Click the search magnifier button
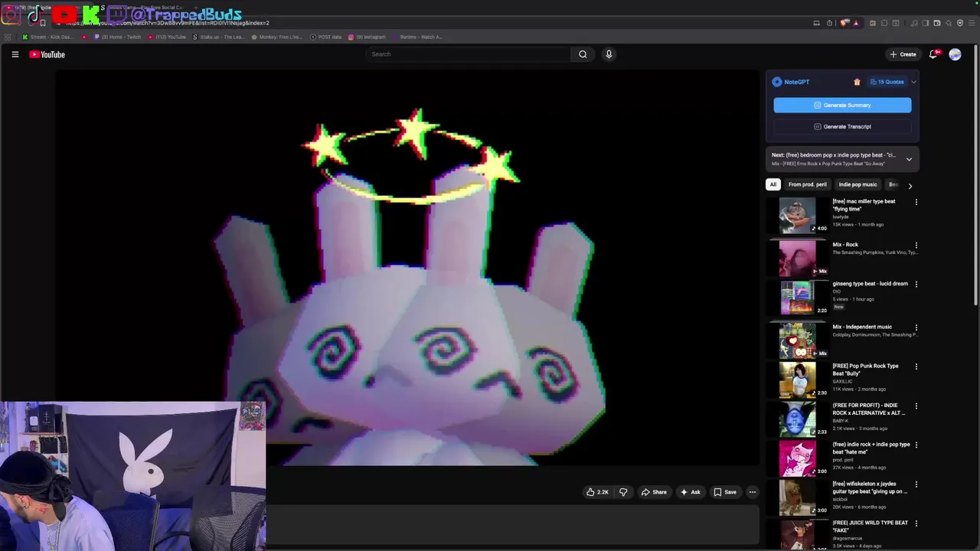 point(583,54)
